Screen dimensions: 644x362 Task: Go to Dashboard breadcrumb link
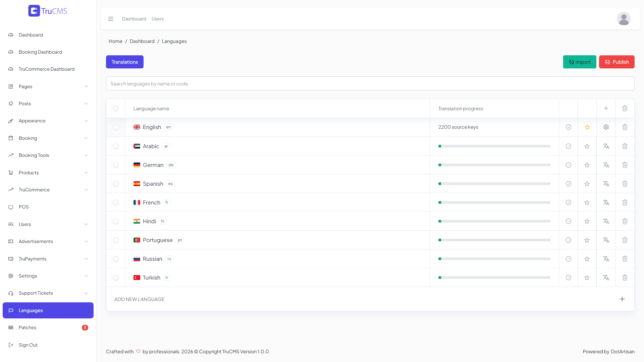[142, 41]
